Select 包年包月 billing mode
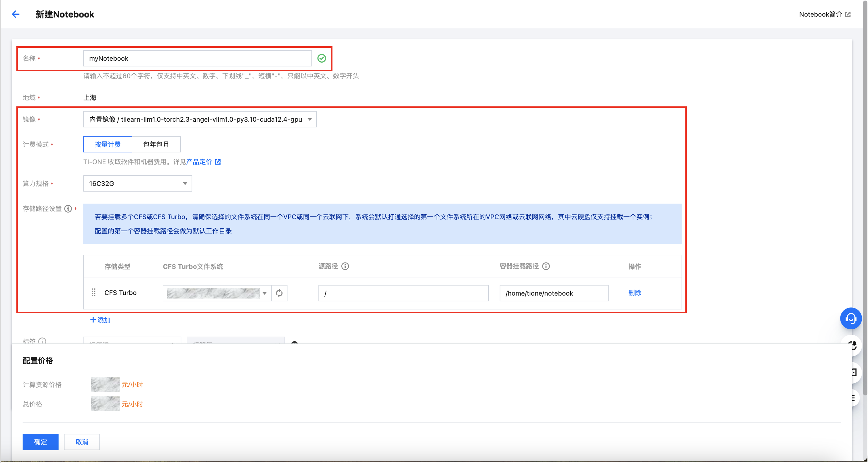 tap(156, 144)
